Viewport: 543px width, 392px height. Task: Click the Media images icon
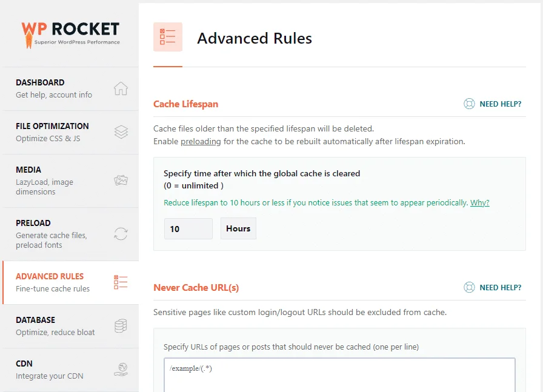121,181
